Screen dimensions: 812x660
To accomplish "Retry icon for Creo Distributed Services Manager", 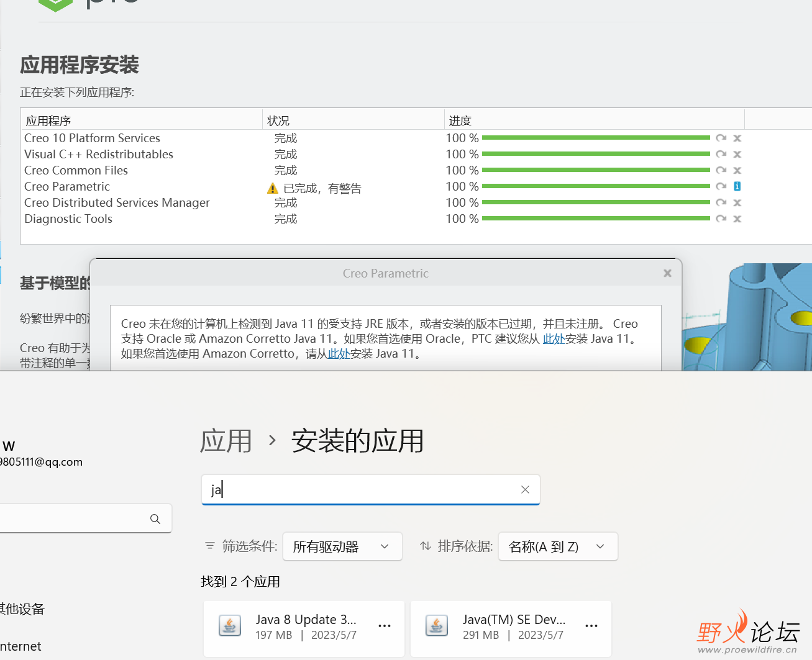I will pyautogui.click(x=721, y=202).
